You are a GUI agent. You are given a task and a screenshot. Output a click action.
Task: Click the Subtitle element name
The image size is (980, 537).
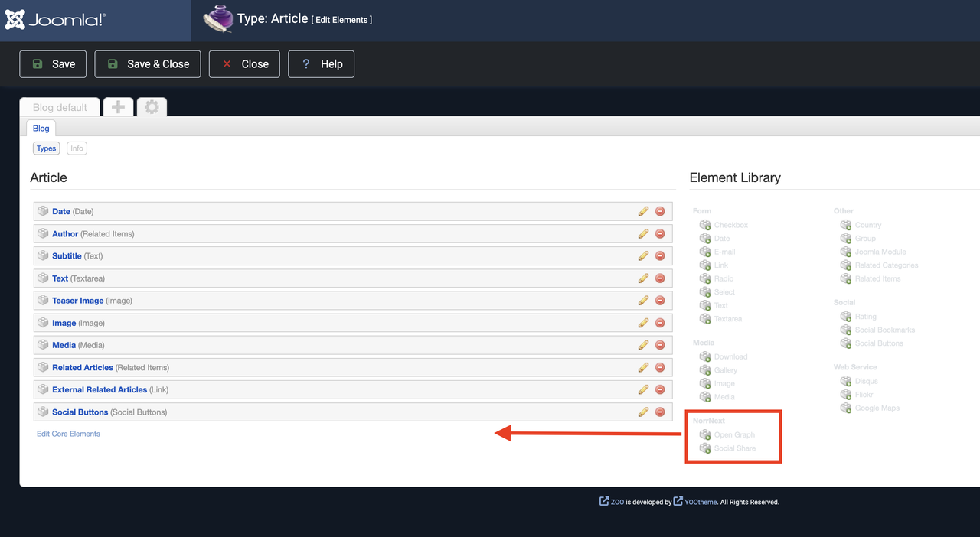click(67, 255)
